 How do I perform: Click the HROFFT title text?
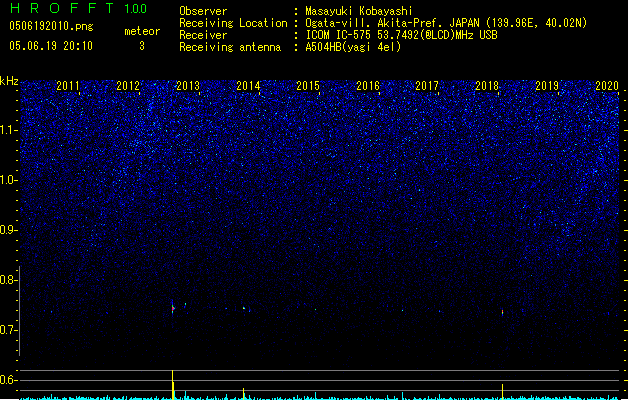62,8
